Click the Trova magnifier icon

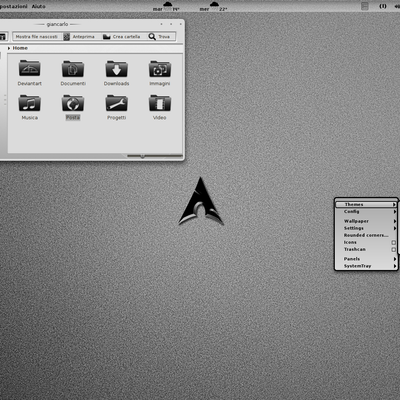152,37
